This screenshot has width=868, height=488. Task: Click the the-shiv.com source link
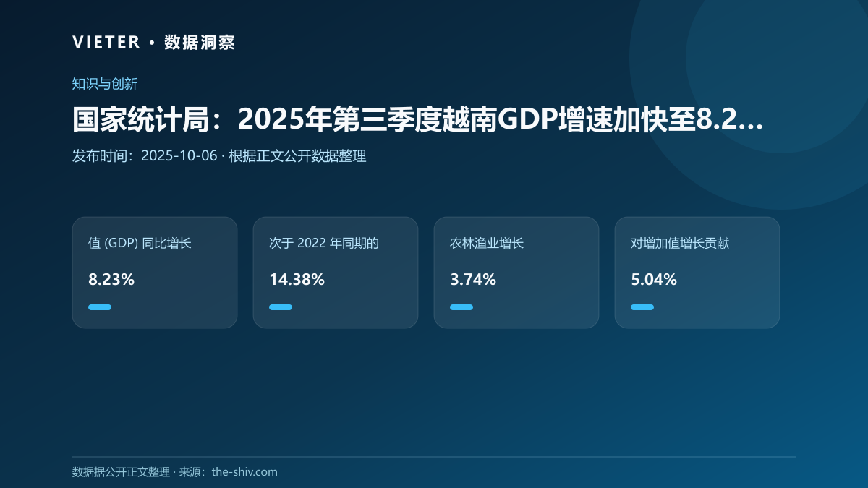[244, 472]
